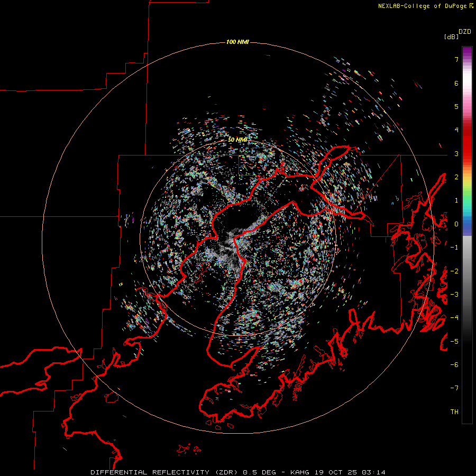Click the 19 OCT 25 03:14 timestamp
Image resolution: width=476 pixels, height=476 pixels.
tap(349, 472)
